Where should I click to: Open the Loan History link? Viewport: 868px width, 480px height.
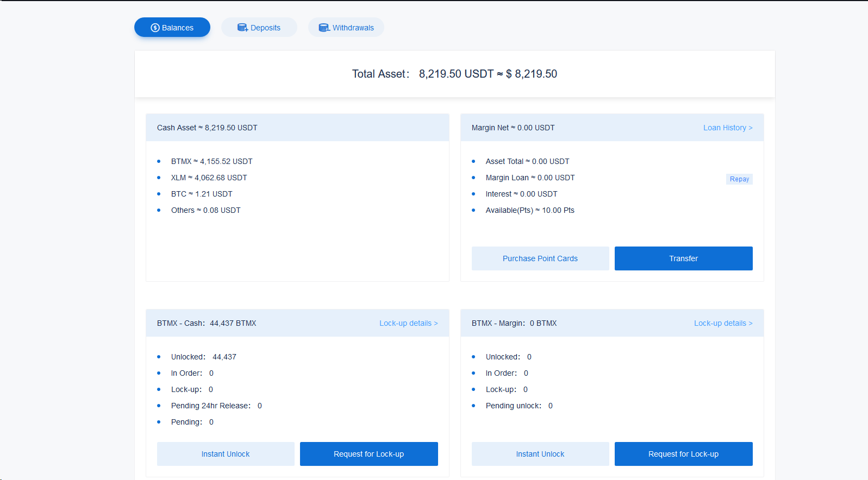(728, 128)
